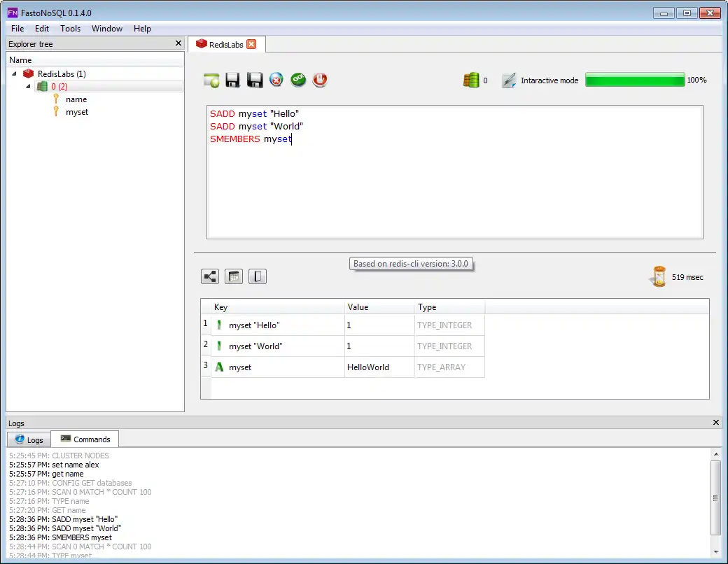Click the green 100% progress bar
Screen dimensions: 728x564
[x=635, y=79]
